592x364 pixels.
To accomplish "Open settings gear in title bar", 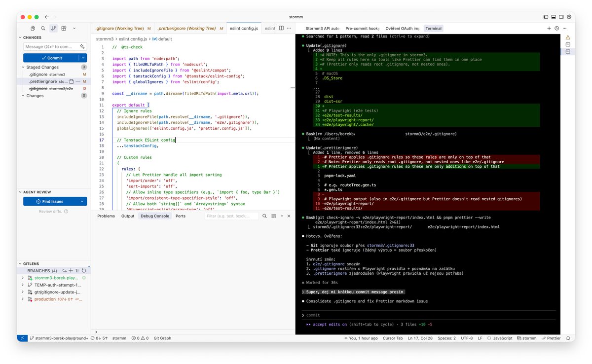I will 569,17.
